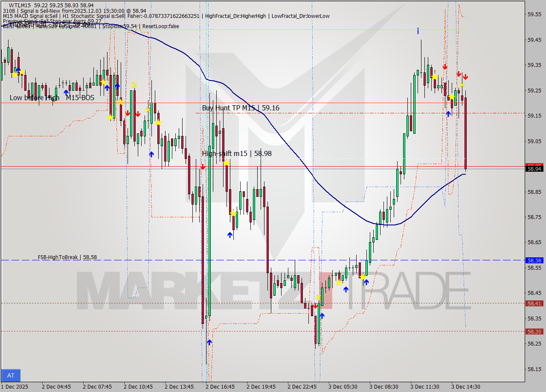The image size is (546, 392).
Task: Toggle the AT autotrading button
Action: (11, 375)
